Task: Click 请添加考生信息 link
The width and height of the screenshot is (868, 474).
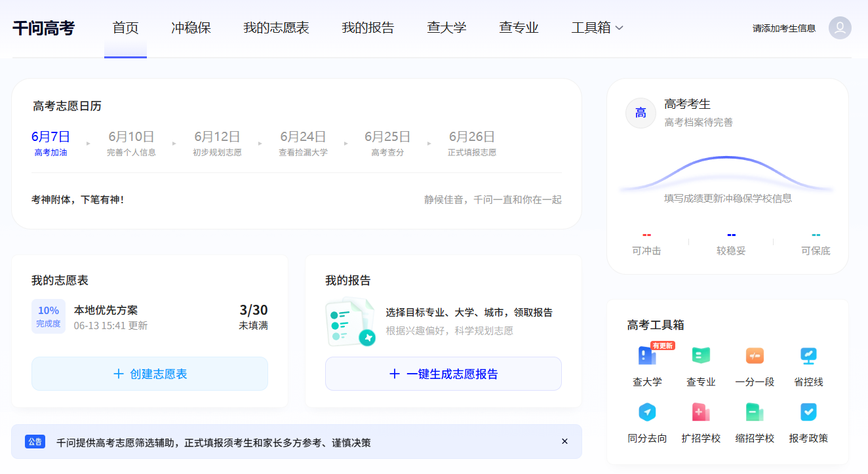Action: point(784,28)
